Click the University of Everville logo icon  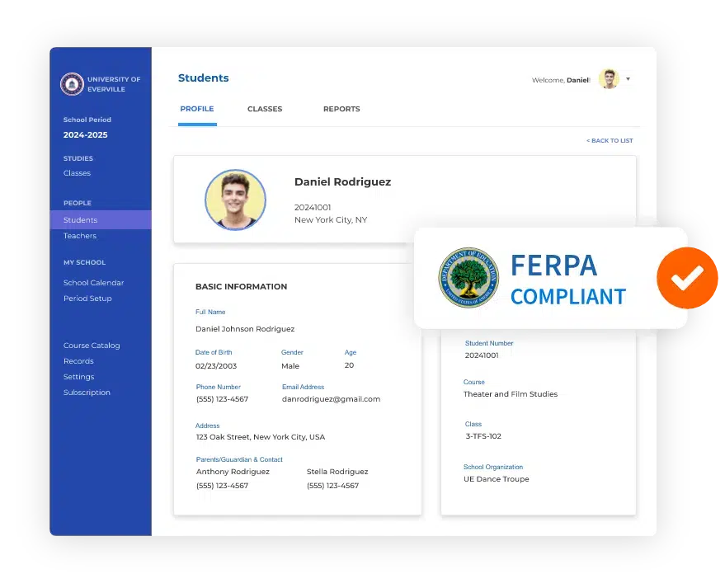click(70, 84)
